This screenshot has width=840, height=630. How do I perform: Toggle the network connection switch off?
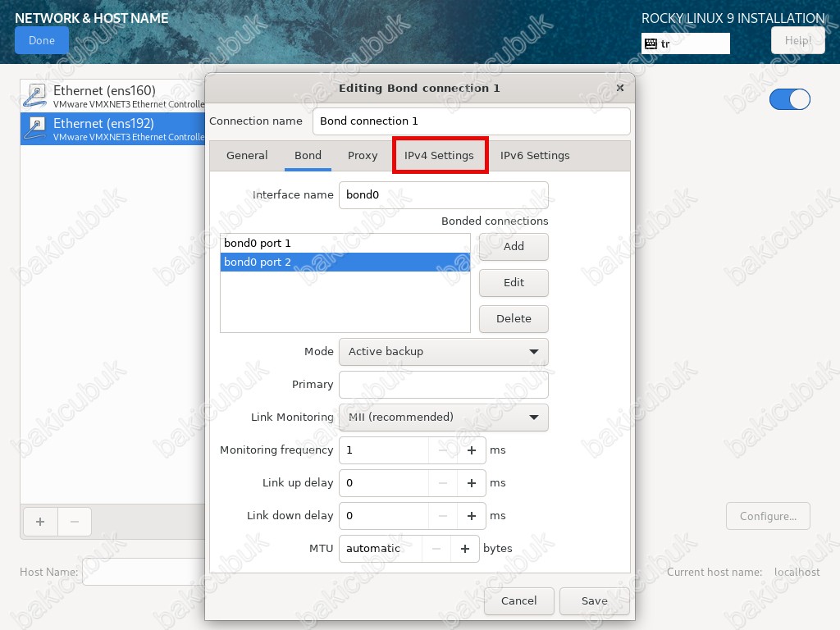click(x=789, y=99)
